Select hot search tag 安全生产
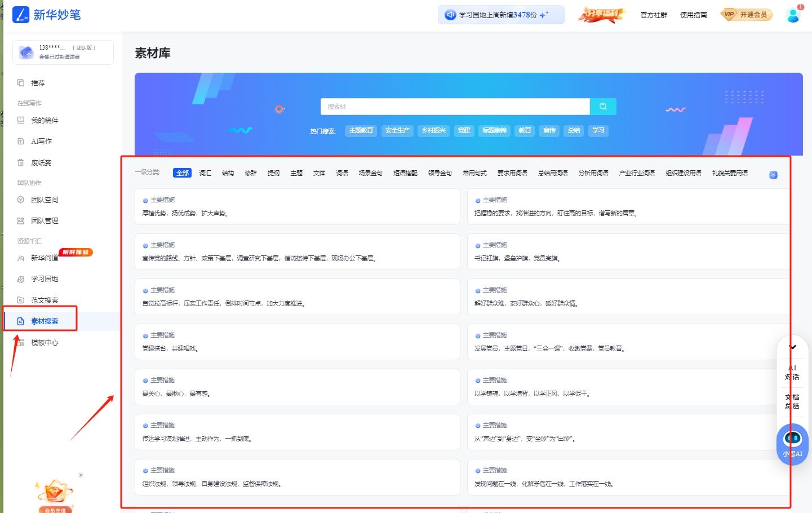Screen dimensions: 812x513 click(397, 130)
